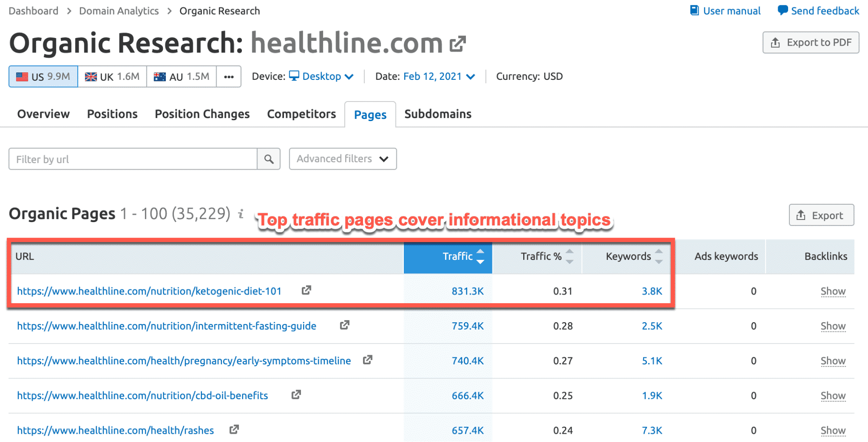The height and width of the screenshot is (442, 868).
Task: Open the Competitors tab
Action: 301,114
